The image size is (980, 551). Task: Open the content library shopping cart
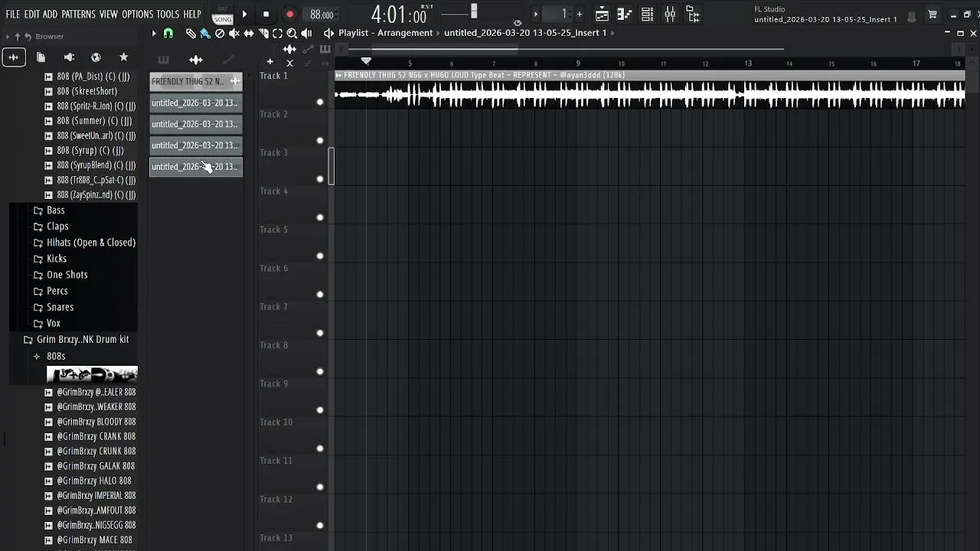933,15
